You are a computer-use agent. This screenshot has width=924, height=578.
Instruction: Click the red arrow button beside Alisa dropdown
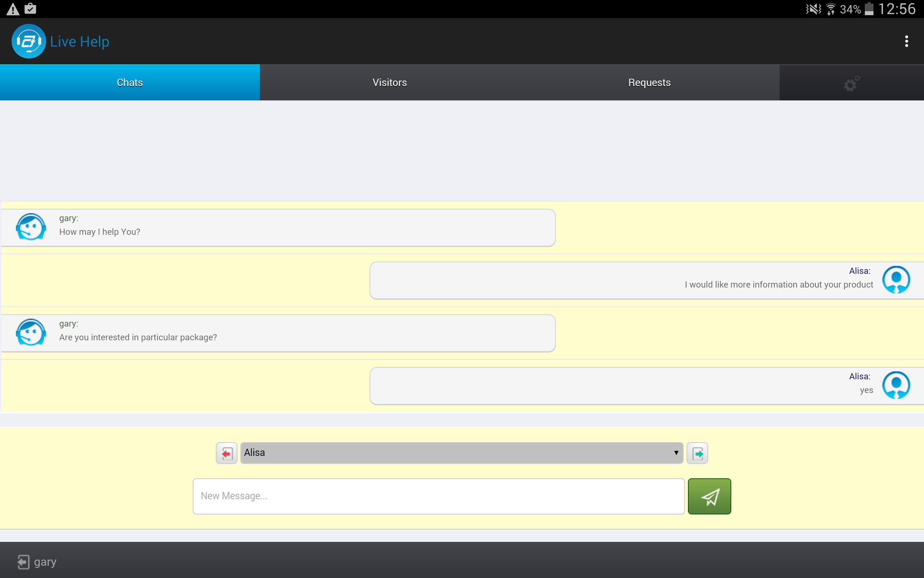[227, 453]
